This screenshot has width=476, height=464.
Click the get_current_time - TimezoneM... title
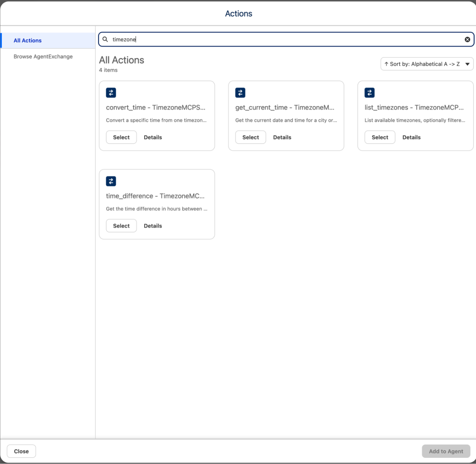285,108
